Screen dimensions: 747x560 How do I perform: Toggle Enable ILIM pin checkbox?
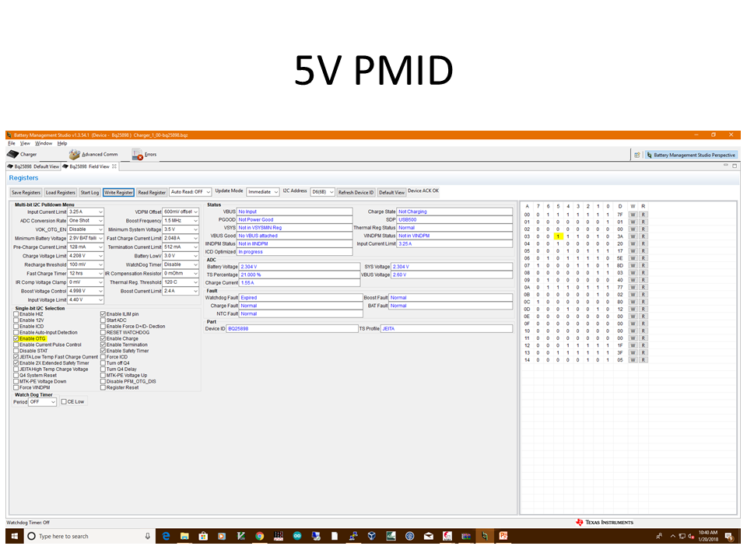(x=103, y=314)
